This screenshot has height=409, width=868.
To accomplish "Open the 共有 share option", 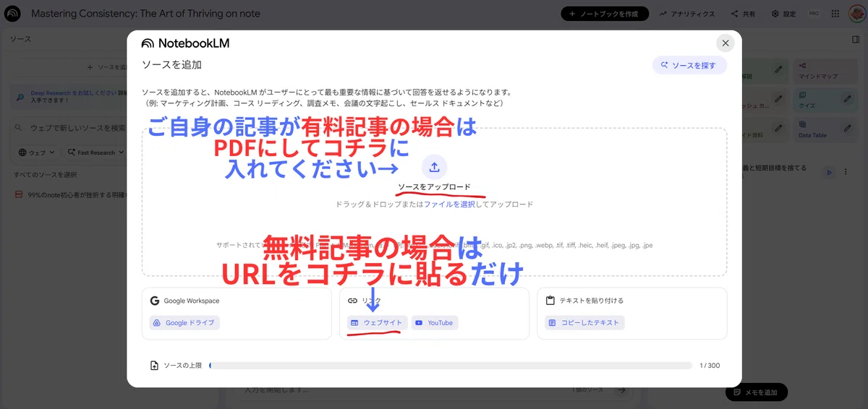I will coord(743,14).
